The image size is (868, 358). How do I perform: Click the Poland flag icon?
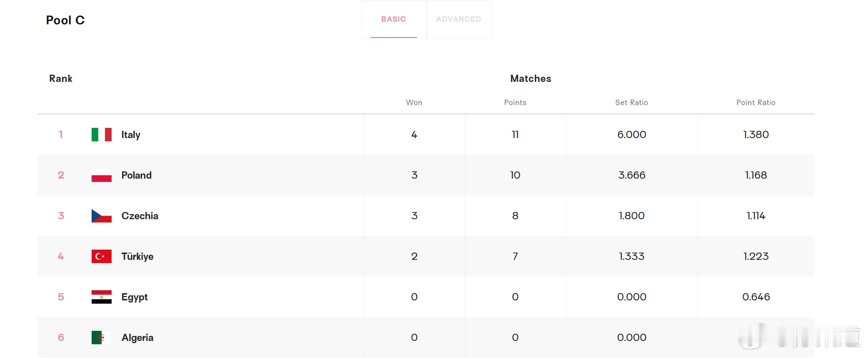tap(101, 175)
